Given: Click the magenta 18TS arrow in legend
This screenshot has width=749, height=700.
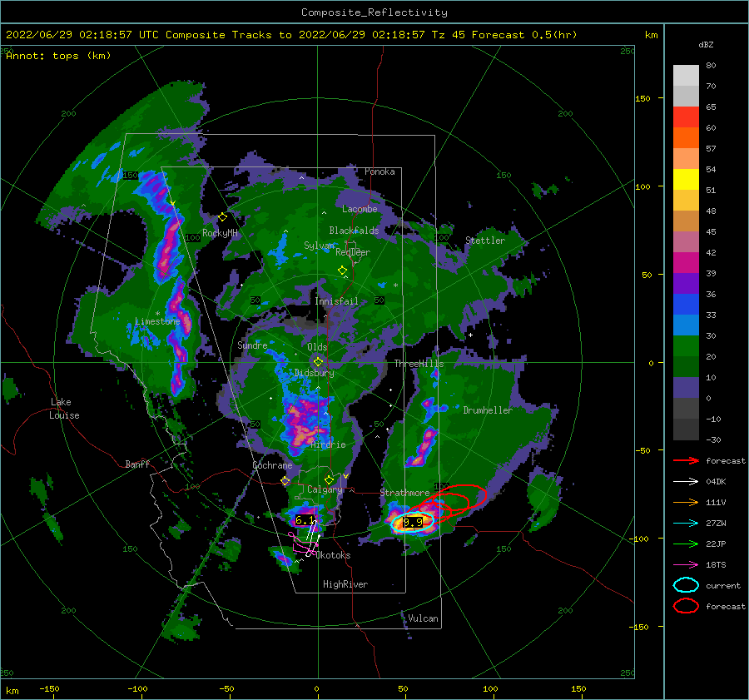Looking at the screenshot, I should click(686, 565).
